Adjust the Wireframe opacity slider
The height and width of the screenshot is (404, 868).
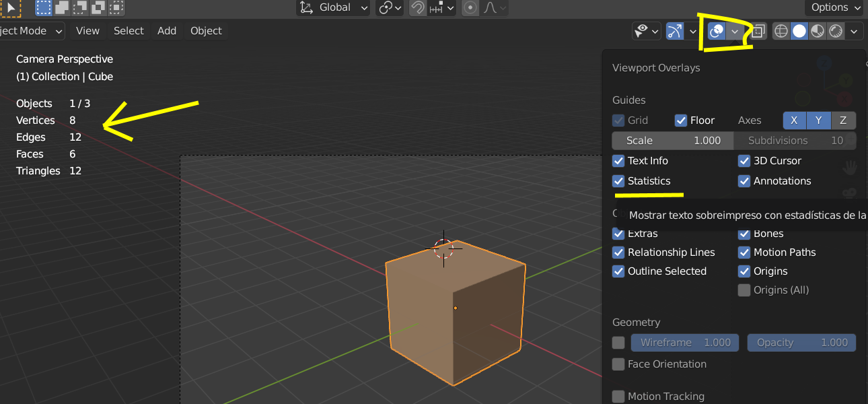coord(801,342)
